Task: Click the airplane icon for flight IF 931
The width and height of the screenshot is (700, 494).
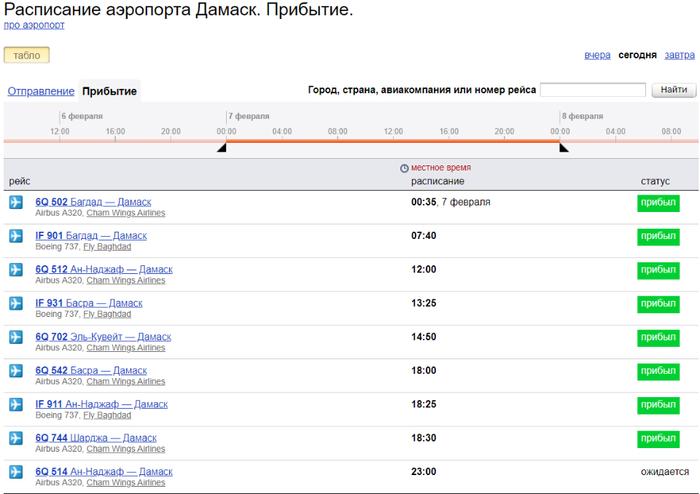Action: point(15,303)
